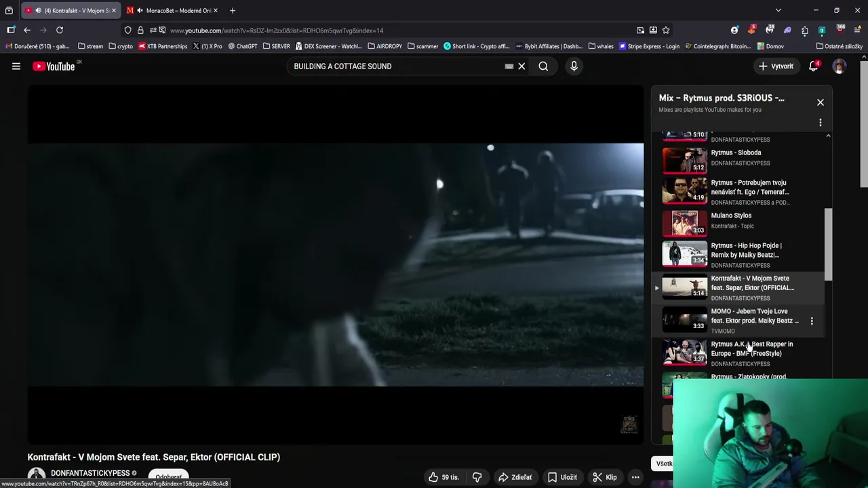
Task: Save video with Uložiť button
Action: tap(562, 477)
